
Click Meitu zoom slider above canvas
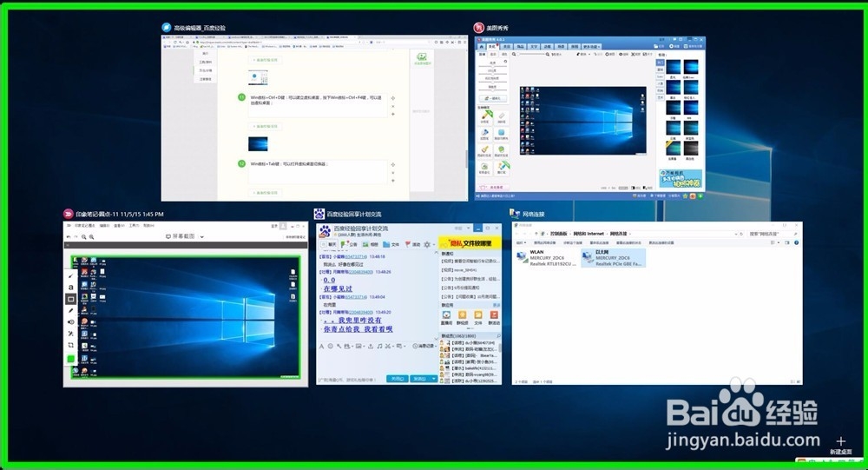(531, 55)
